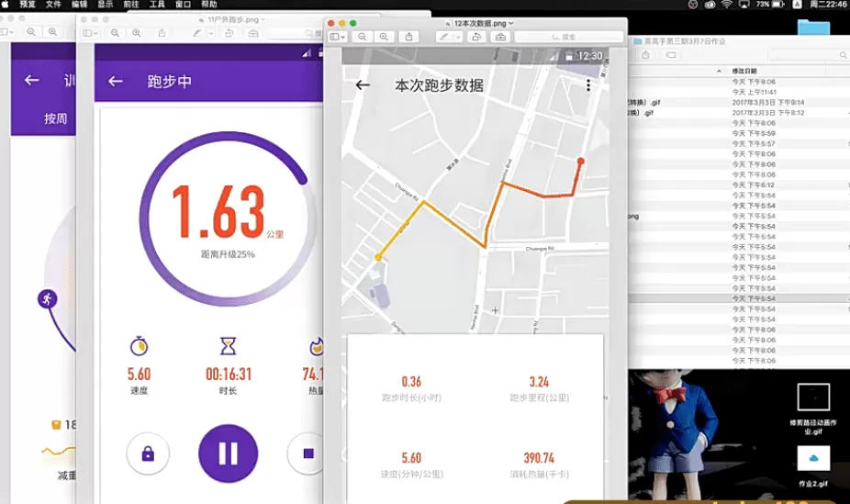The width and height of the screenshot is (850, 504).
Task: Open the 文件 menu
Action: point(53,5)
